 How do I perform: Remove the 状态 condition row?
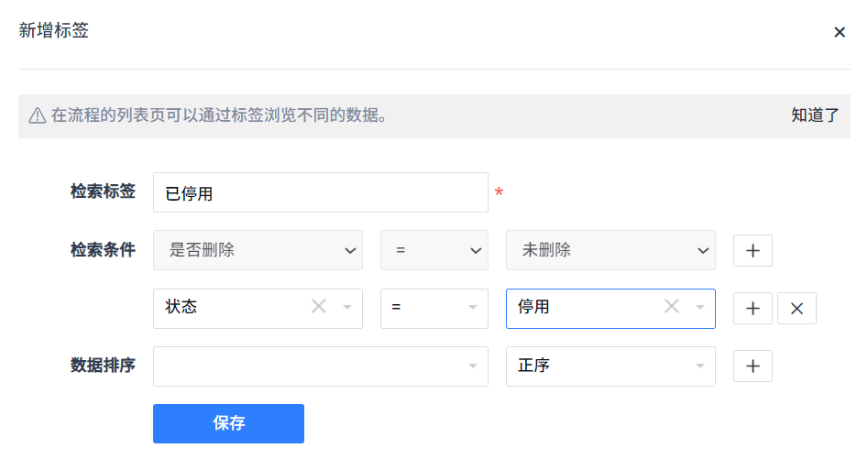tap(797, 309)
